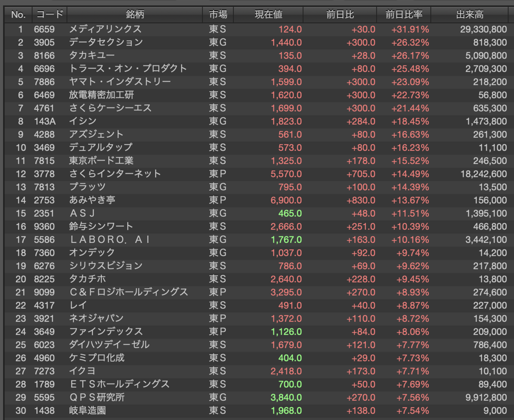
Task: Click the ＡＳＪ price 465.0
Action: [x=290, y=213]
